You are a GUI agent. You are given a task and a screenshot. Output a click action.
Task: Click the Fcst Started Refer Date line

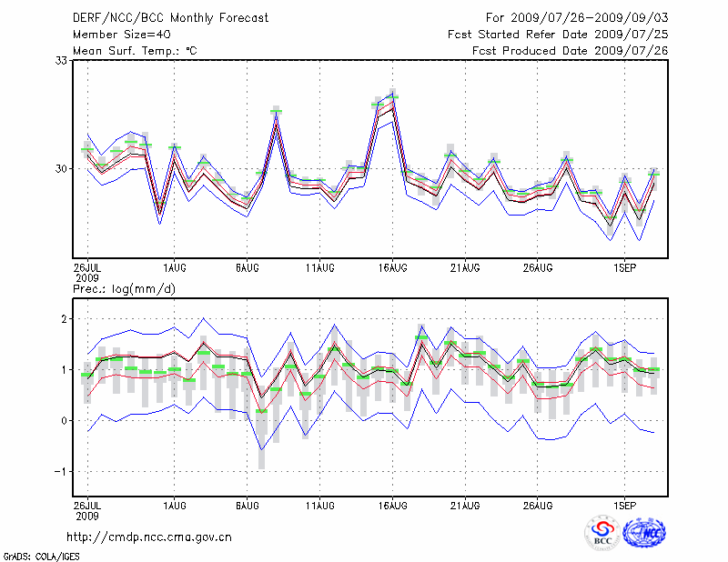[x=558, y=34]
